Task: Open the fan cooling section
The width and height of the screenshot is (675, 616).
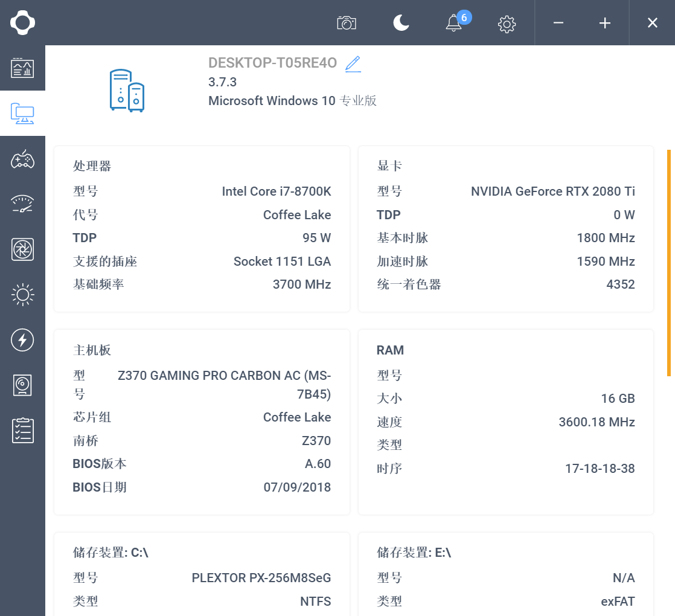Action: tap(22, 249)
